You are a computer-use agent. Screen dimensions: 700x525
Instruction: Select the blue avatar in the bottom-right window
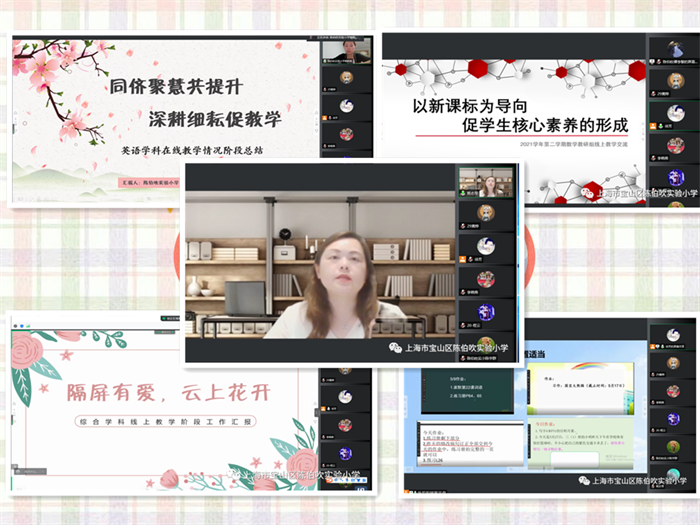pyautogui.click(x=673, y=419)
